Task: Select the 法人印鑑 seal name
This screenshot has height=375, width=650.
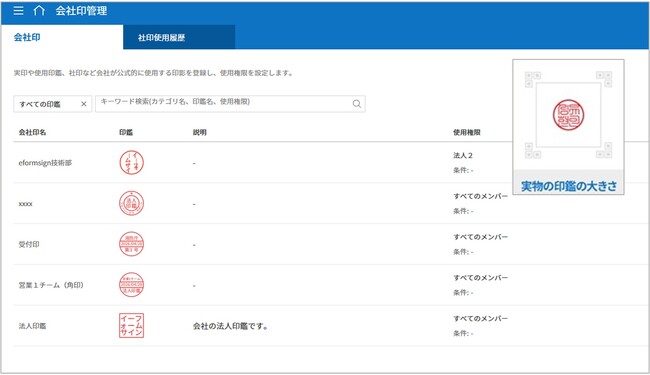Action: [32, 326]
